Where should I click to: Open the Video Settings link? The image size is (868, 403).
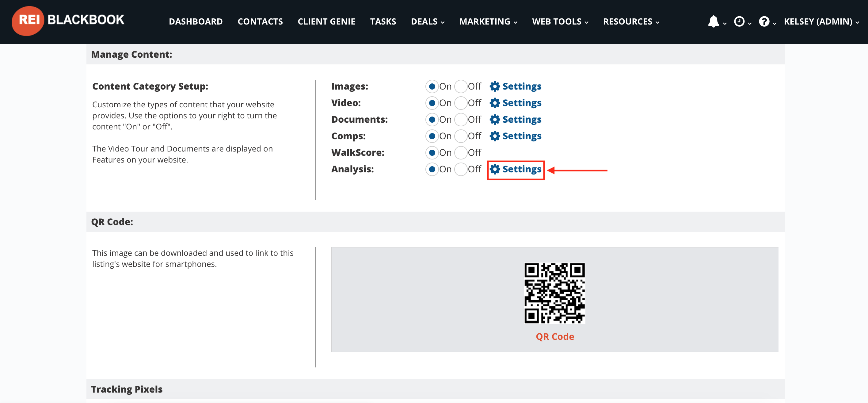[x=522, y=103]
